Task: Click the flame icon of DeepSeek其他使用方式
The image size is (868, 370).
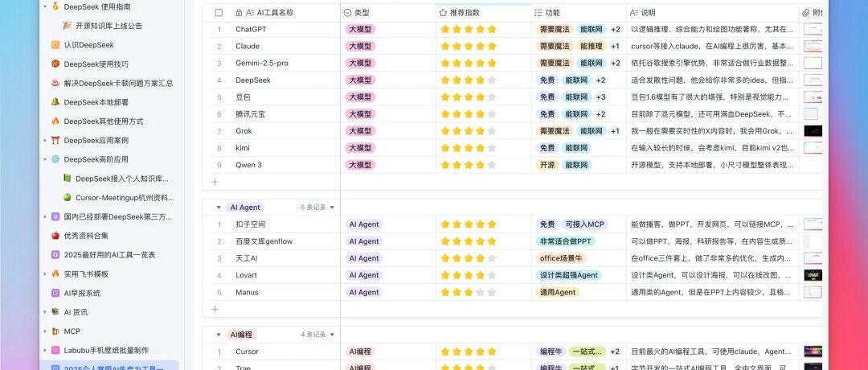Action: [55, 121]
